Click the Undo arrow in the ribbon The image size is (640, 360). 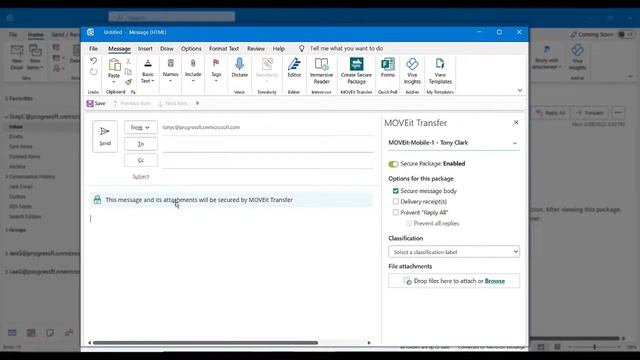(93, 61)
